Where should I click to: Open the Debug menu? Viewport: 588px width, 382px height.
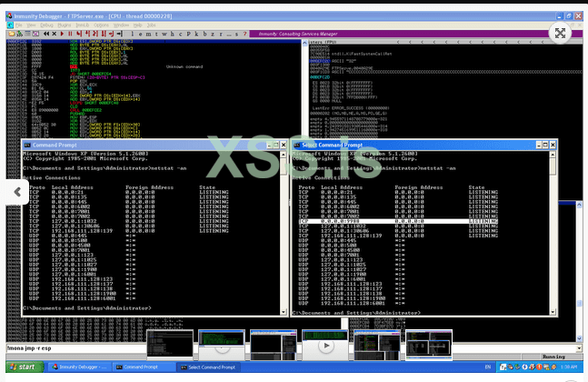pos(46,25)
